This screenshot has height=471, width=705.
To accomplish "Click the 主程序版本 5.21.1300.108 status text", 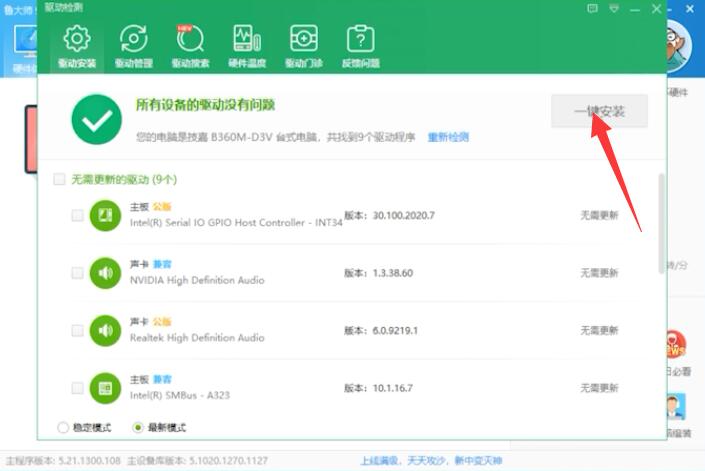I will pyautogui.click(x=63, y=461).
